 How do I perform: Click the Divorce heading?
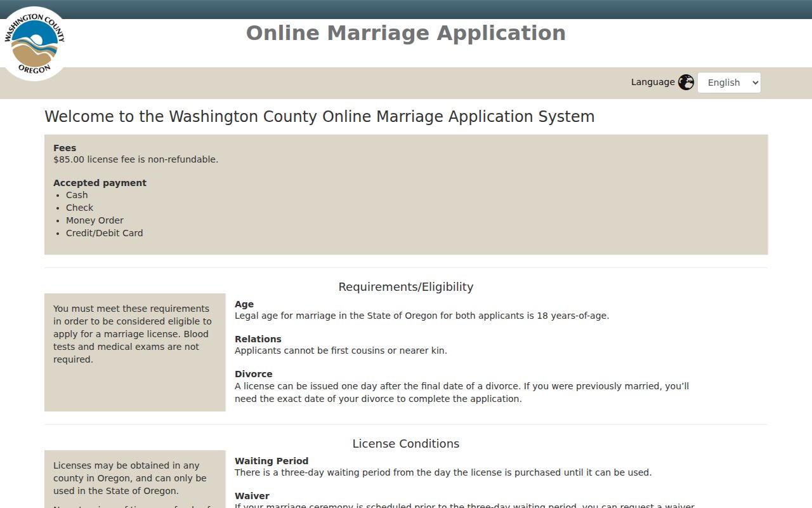point(254,374)
